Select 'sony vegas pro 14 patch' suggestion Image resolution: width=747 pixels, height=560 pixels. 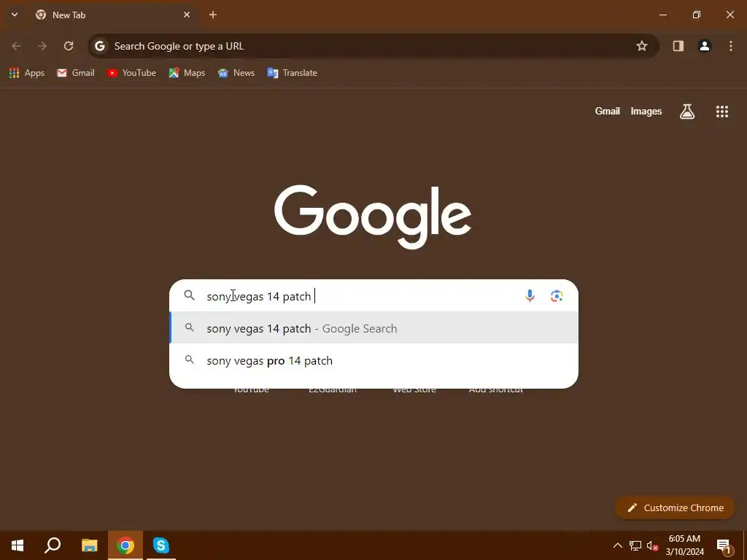tap(374, 360)
